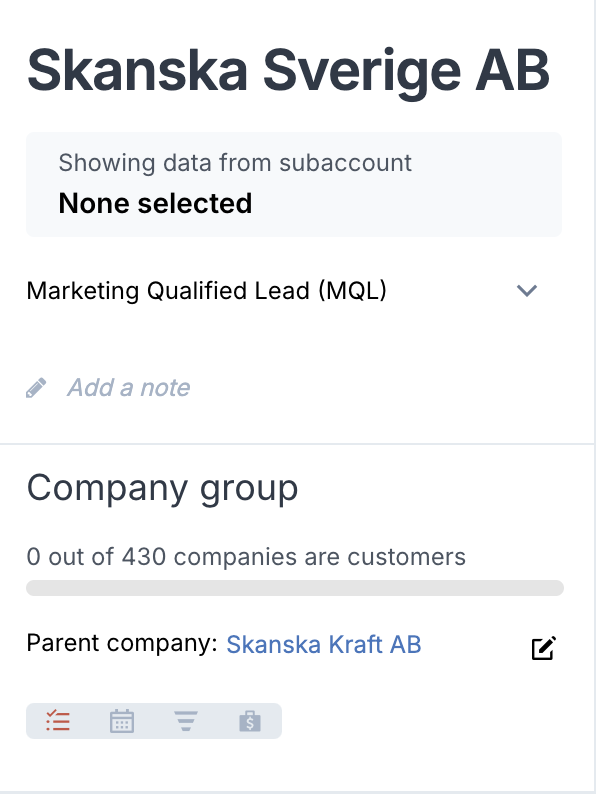Click the panel divider line above Company group
The height and width of the screenshot is (794, 596).
pyautogui.click(x=297, y=444)
